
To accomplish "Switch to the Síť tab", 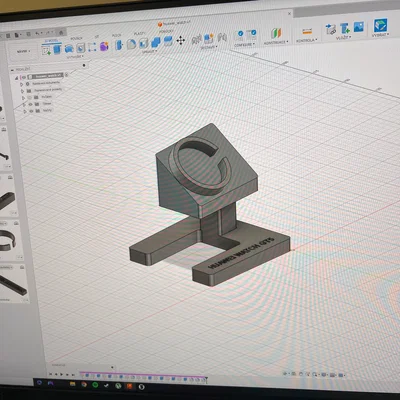I will 97,37.
